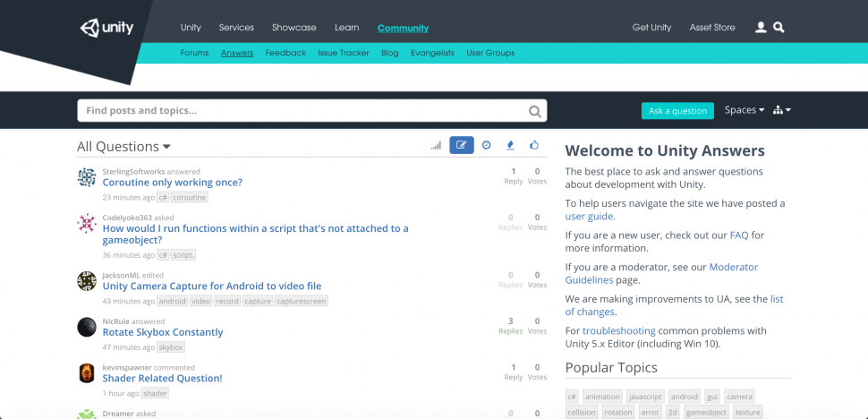This screenshot has width=868, height=419.
Task: Open the list of changes link
Action: point(674,305)
